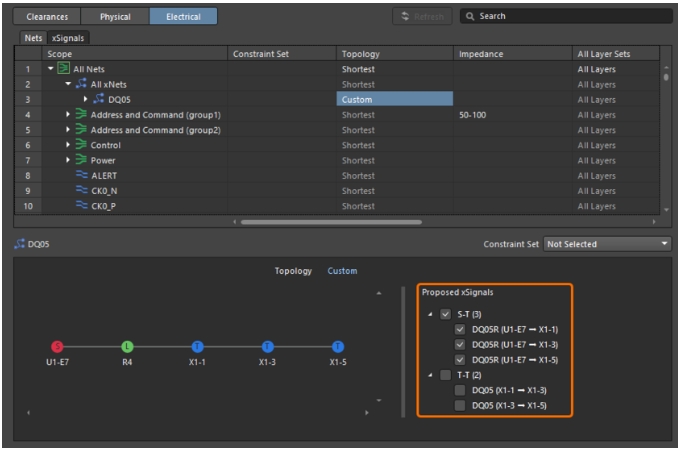This screenshot has height=449, width=678.
Task: Click the blue X1-1 terminator node
Action: 197,346
